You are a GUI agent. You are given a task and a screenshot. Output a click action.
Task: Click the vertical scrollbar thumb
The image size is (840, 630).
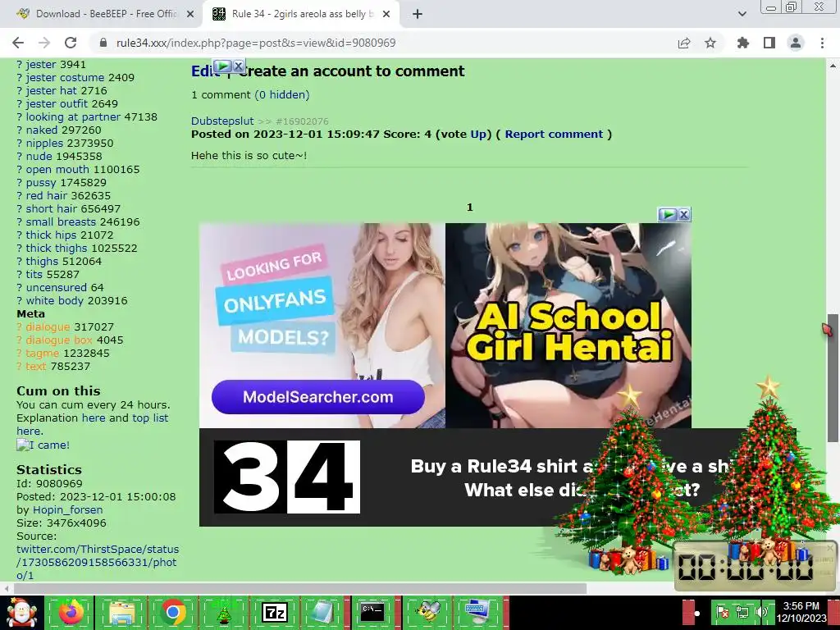point(833,377)
